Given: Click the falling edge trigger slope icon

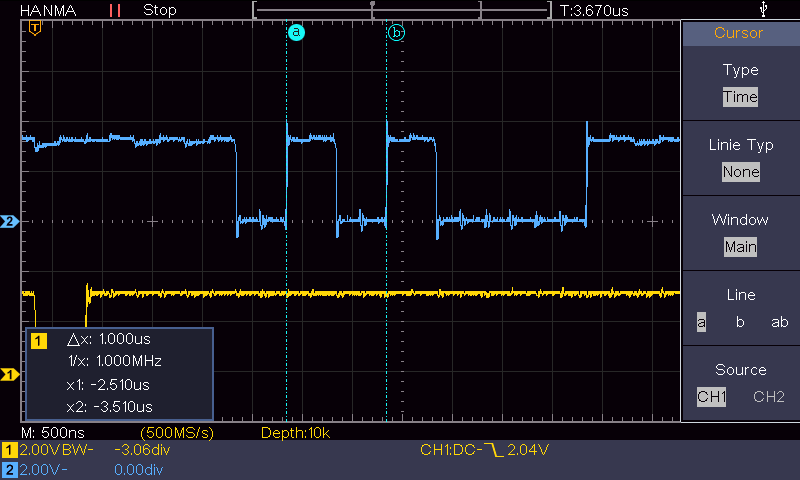Looking at the screenshot, I should tap(493, 450).
